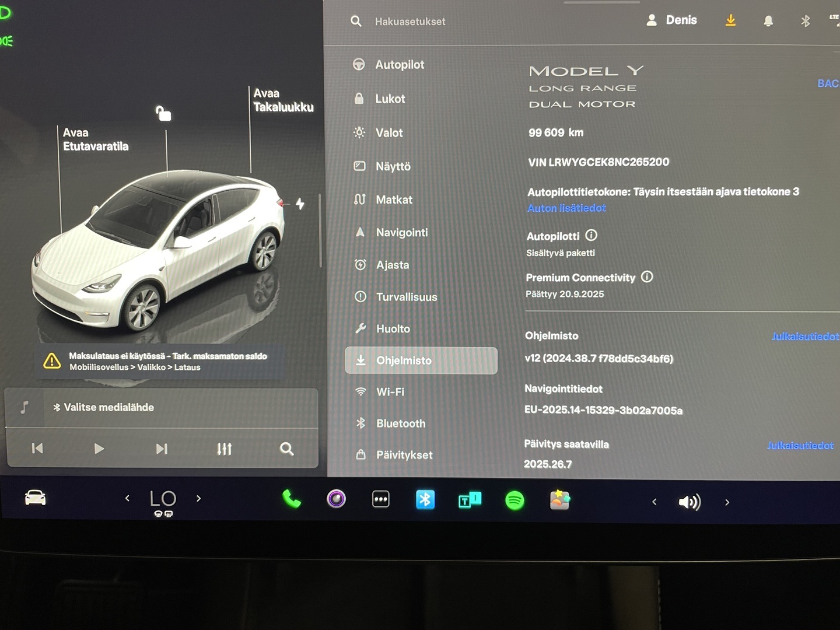Open the Wi-Fi settings menu
This screenshot has height=630, width=840.
tap(390, 392)
